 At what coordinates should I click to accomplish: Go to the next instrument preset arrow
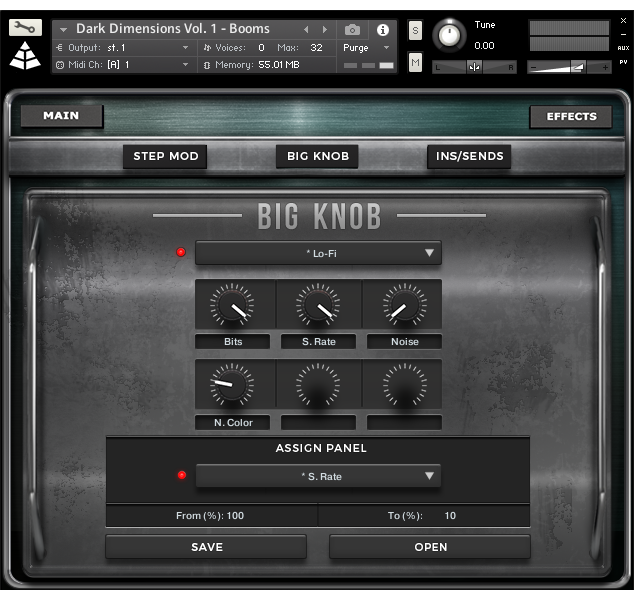(325, 30)
